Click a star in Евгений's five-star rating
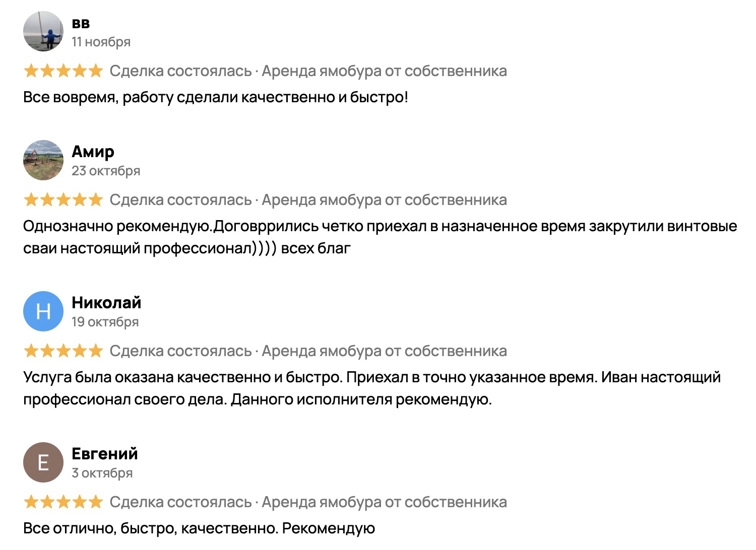 point(64,502)
